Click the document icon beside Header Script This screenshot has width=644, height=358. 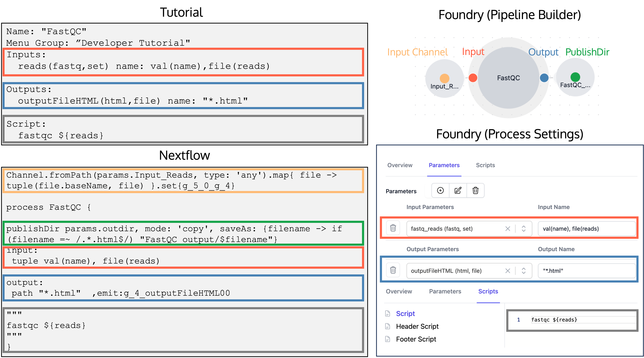387,326
